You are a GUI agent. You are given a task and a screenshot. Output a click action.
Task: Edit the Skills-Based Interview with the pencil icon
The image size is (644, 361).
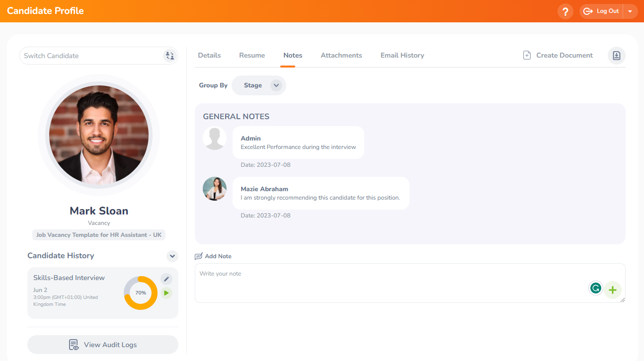click(x=166, y=279)
